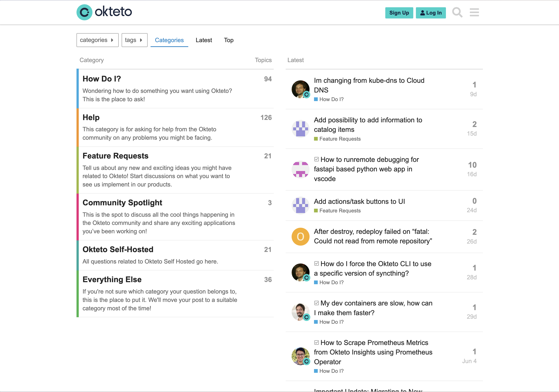Select the Categories tab
Image resolution: width=559 pixels, height=392 pixels.
point(169,40)
